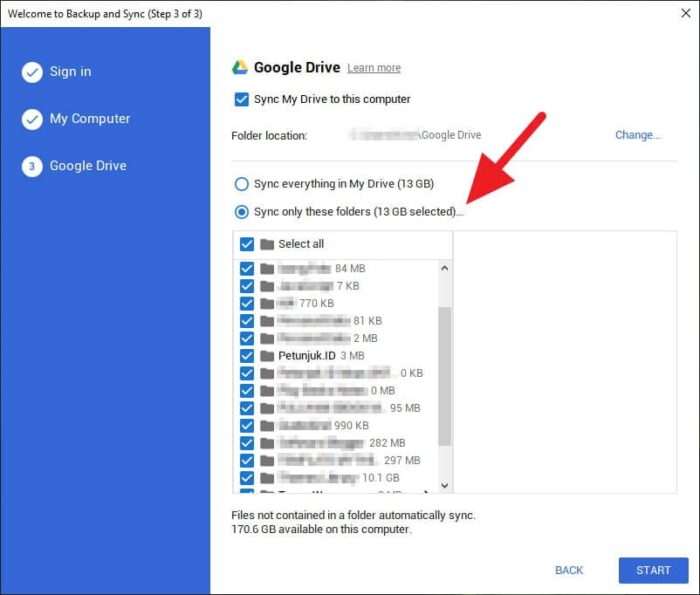Image resolution: width=700 pixels, height=595 pixels.
Task: Open the Learn more link
Action: [x=374, y=68]
